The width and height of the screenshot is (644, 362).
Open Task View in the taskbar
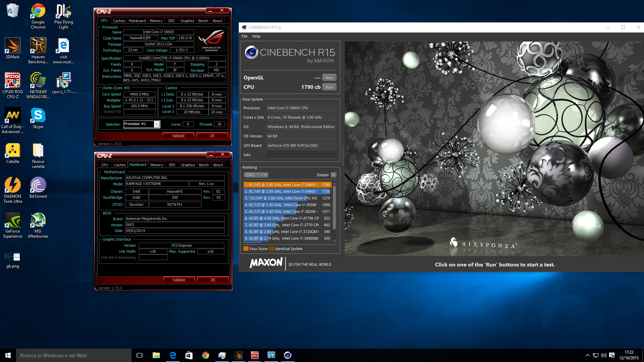140,355
